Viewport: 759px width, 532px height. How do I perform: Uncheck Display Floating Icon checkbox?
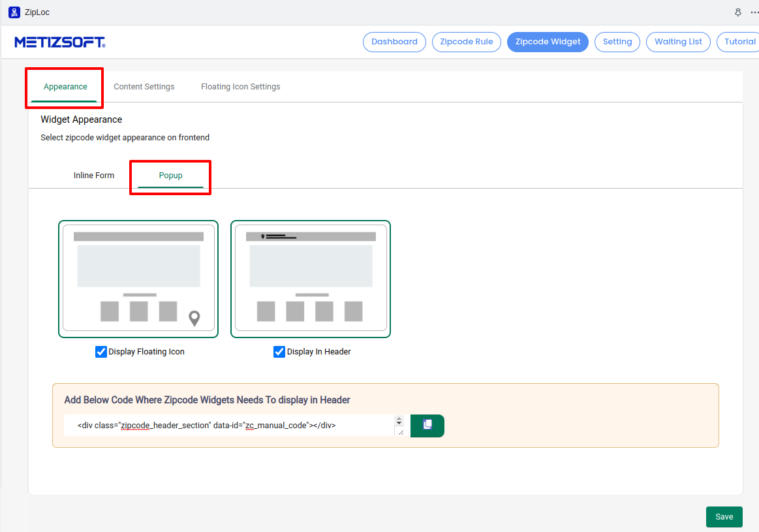(101, 352)
